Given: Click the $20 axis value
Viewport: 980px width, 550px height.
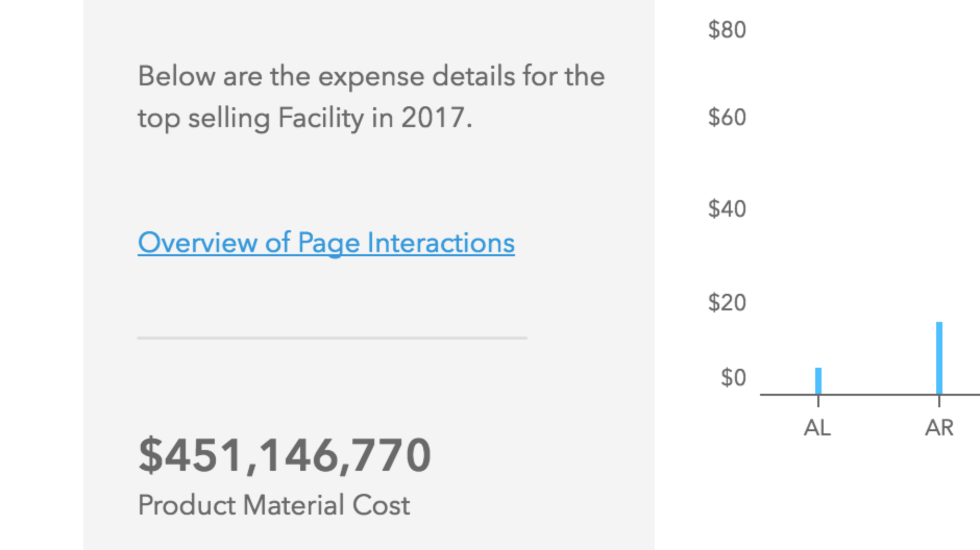Looking at the screenshot, I should 726,302.
